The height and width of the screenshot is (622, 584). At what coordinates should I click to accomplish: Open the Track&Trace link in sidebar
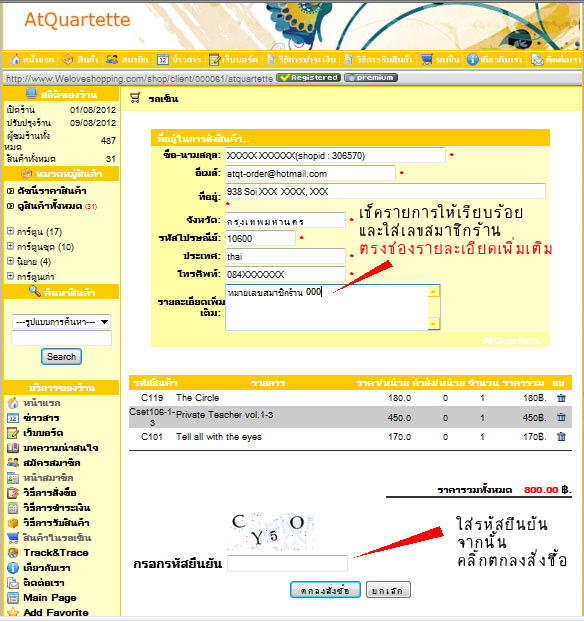click(x=56, y=553)
